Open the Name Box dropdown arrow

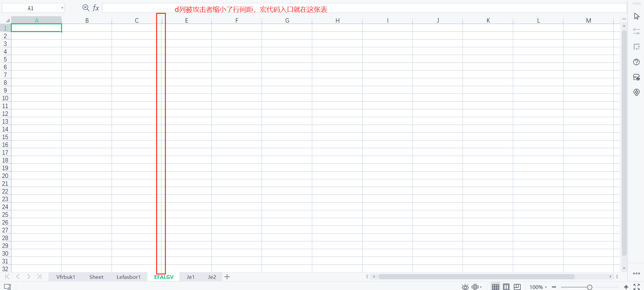pos(62,8)
